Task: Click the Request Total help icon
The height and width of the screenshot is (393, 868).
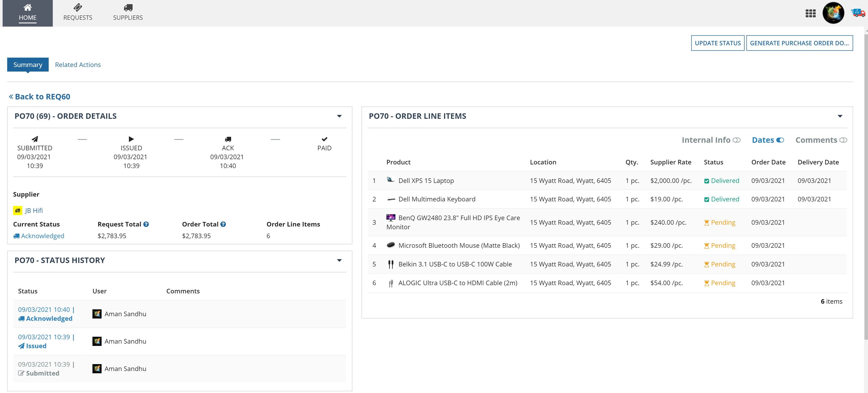Action: 146,224
